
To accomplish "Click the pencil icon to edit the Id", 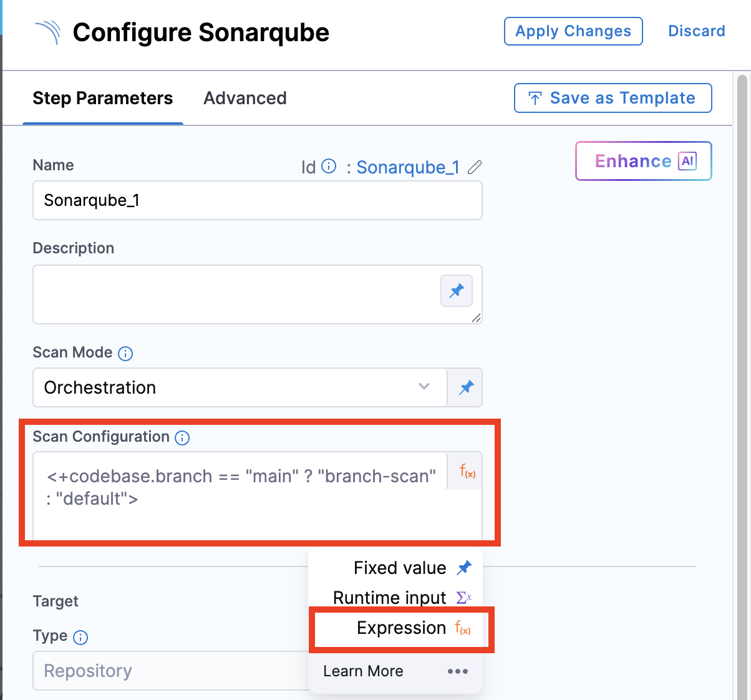I will click(475, 167).
